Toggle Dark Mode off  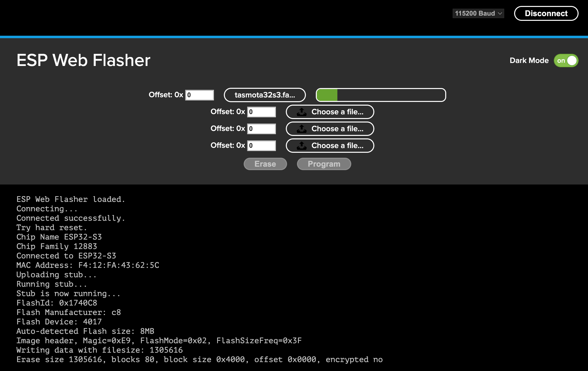(x=566, y=60)
